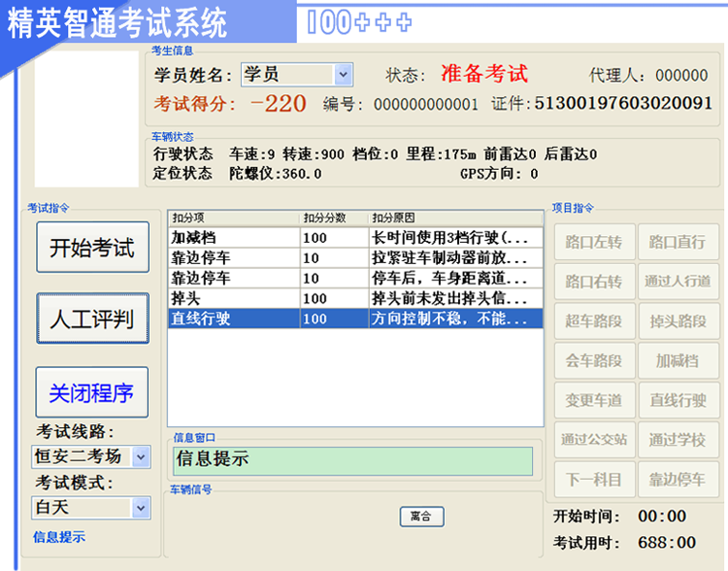Click the 直线行驶 button in 项目指令
Image resolution: width=728 pixels, height=571 pixels.
678,400
